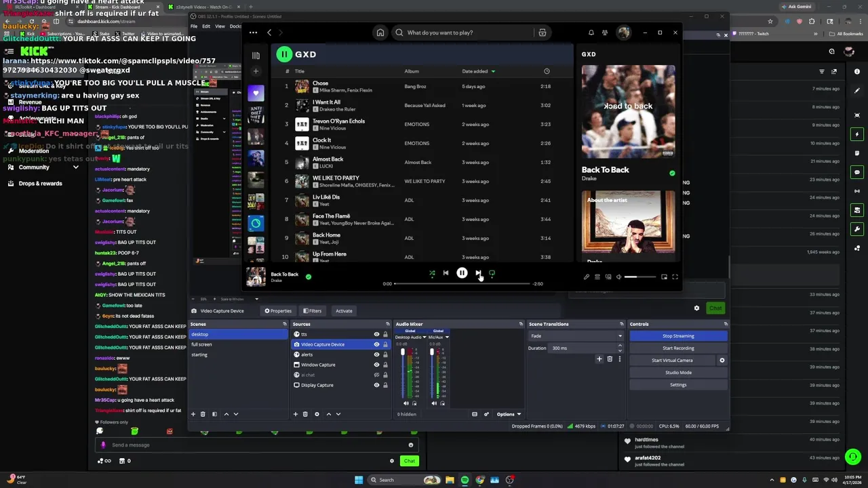Hide the tts source in OBS
The height and width of the screenshot is (488, 868).
click(x=376, y=334)
